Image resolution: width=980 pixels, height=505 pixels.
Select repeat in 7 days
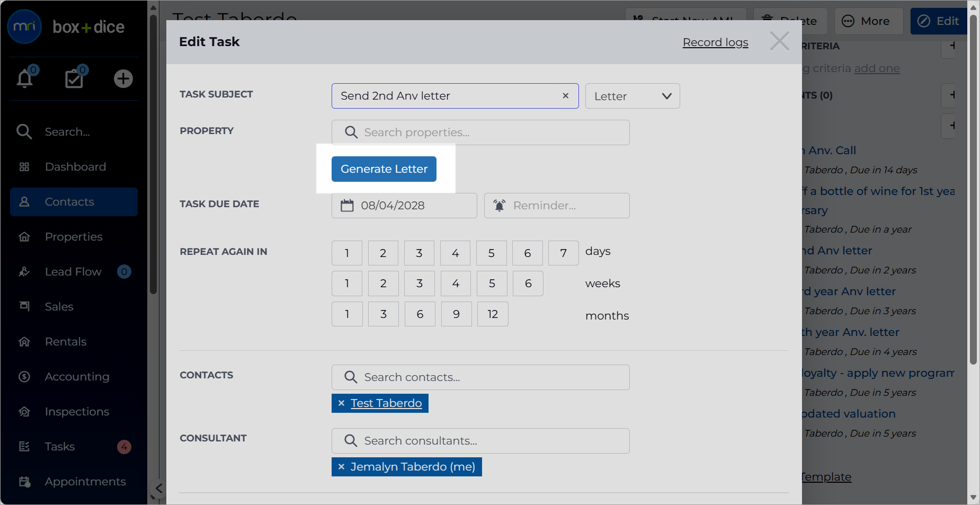click(564, 253)
